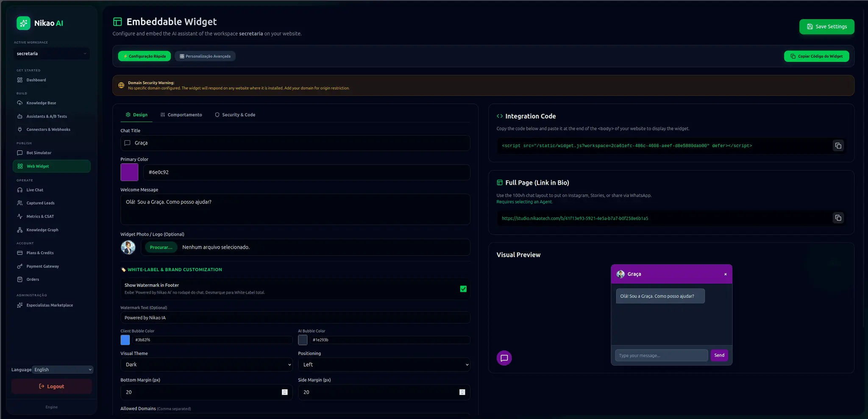
Task: Click the Graça avatar in preview header
Action: (620, 274)
